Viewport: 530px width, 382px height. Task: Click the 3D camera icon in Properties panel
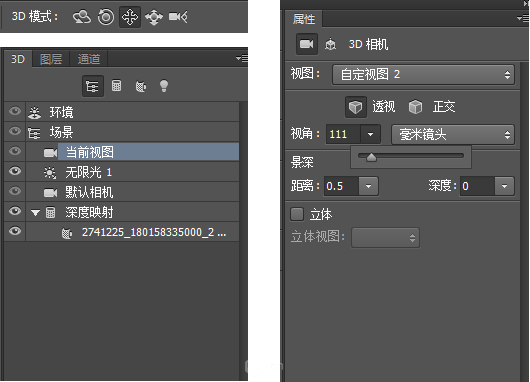[307, 44]
